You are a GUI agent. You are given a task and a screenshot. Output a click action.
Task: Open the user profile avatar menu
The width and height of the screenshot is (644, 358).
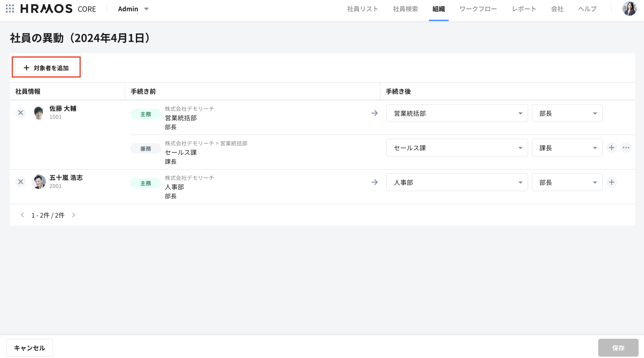[629, 9]
